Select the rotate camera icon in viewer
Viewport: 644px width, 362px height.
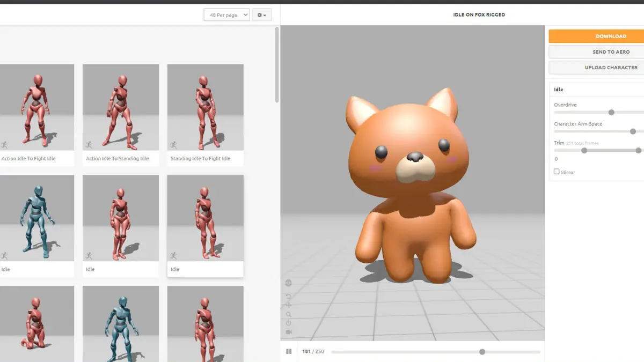(x=289, y=296)
